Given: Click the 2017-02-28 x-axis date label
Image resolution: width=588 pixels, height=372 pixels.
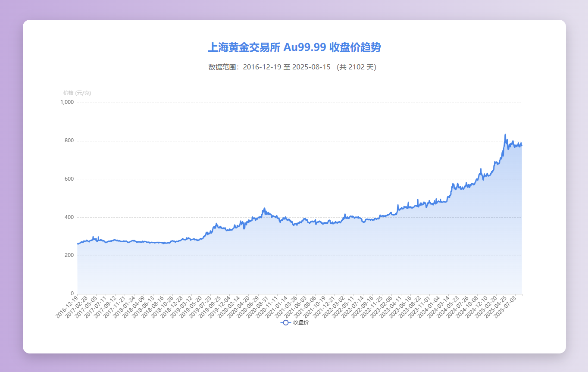Looking at the screenshot, I should (x=76, y=307).
